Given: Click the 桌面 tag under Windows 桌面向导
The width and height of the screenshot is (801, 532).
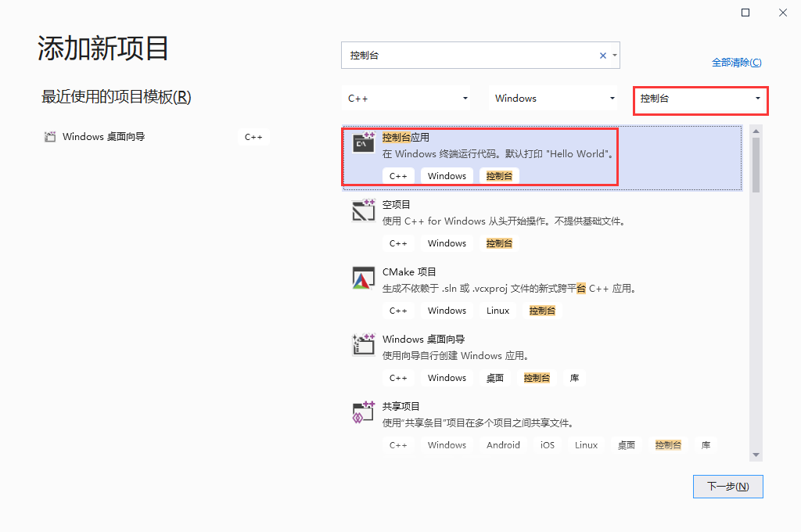Looking at the screenshot, I should pos(495,377).
